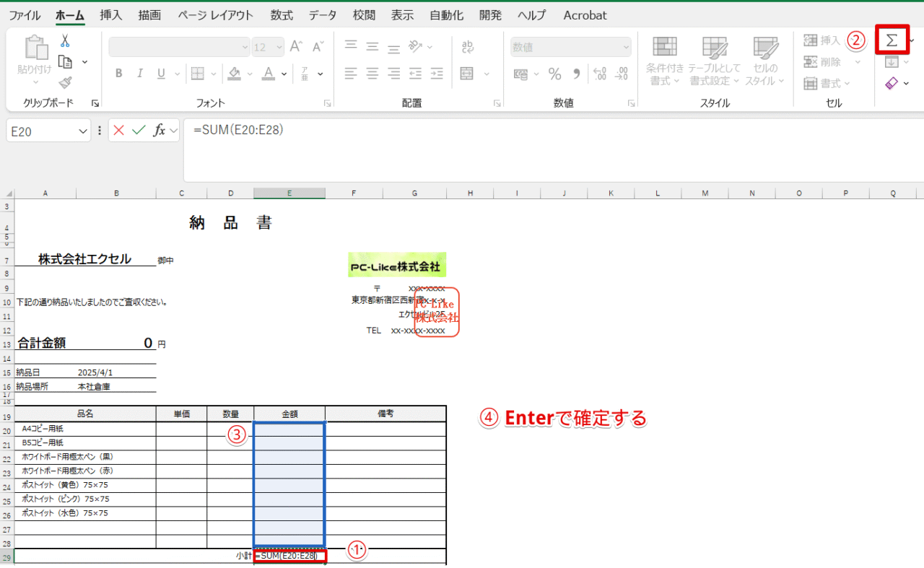Apply Comma Style number format
The height and width of the screenshot is (568, 924).
(x=576, y=74)
